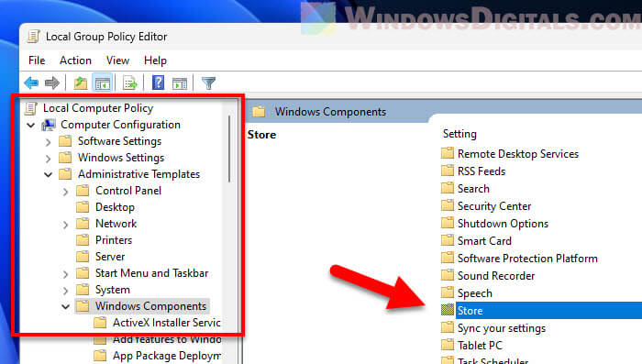Go up one level with folder icon
Screen dimensions: 642x364
click(81, 83)
